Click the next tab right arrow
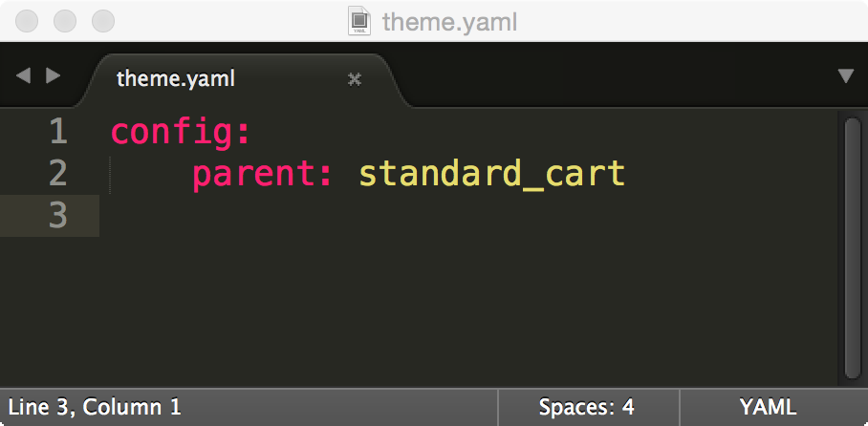868x426 pixels. coord(54,75)
